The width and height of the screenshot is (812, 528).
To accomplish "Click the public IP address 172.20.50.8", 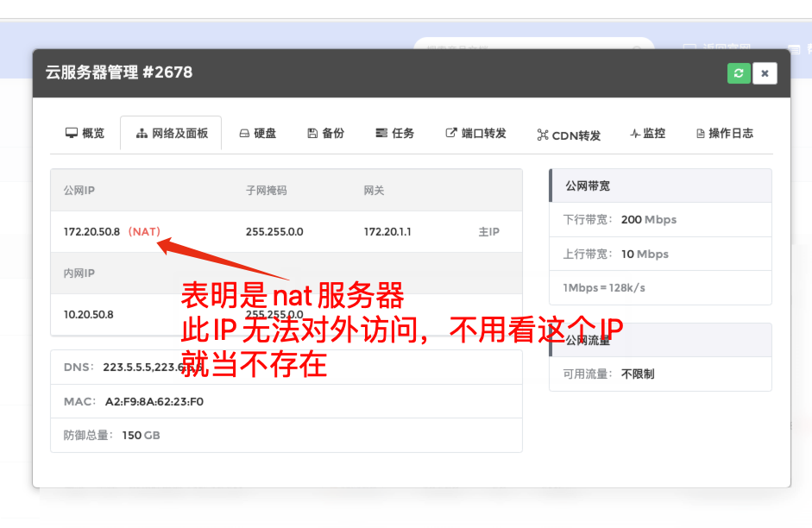I will (x=91, y=232).
